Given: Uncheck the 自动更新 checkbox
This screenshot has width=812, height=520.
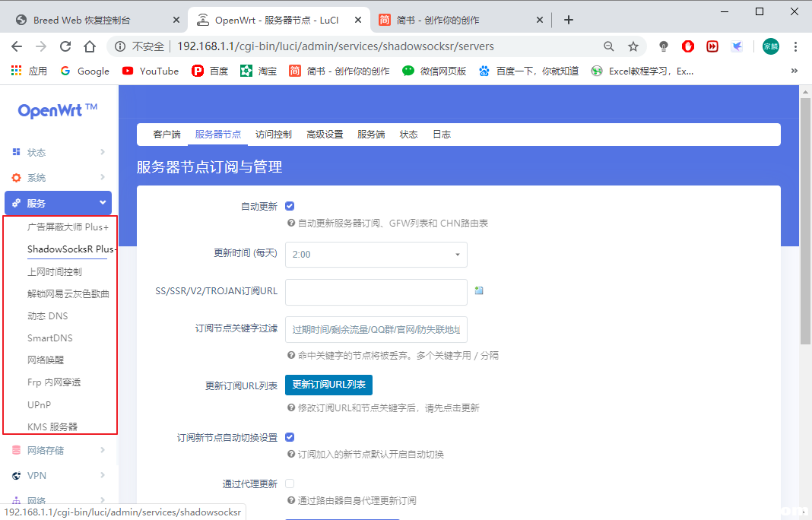Looking at the screenshot, I should [x=290, y=205].
